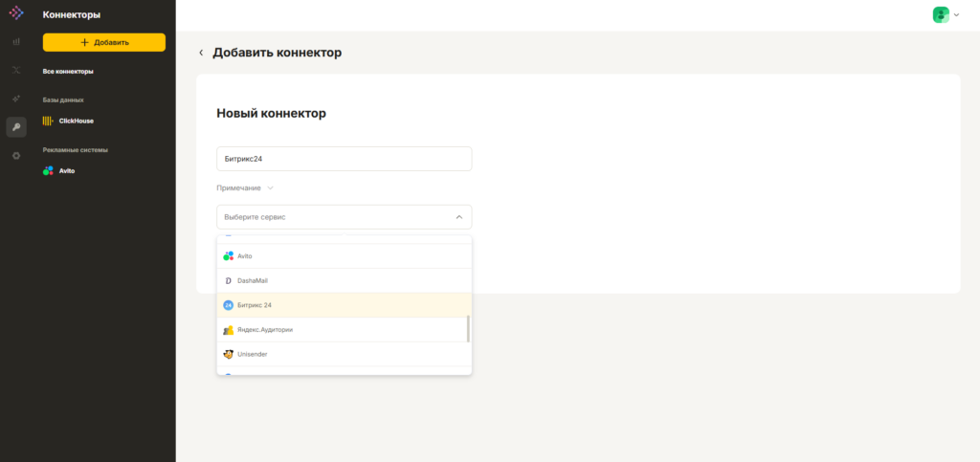Viewport: 980px width, 462px height.
Task: Click the connector name field Битрикс24
Action: click(345, 159)
